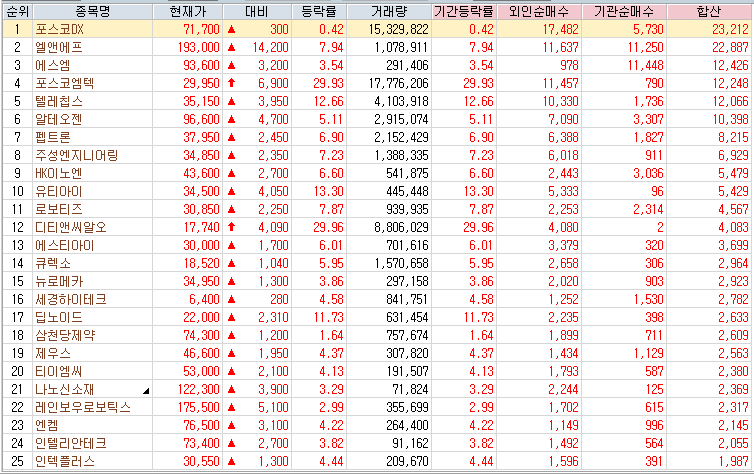Select stock 에스티아이
This screenshot has width=754, height=474.
pyautogui.click(x=64, y=246)
